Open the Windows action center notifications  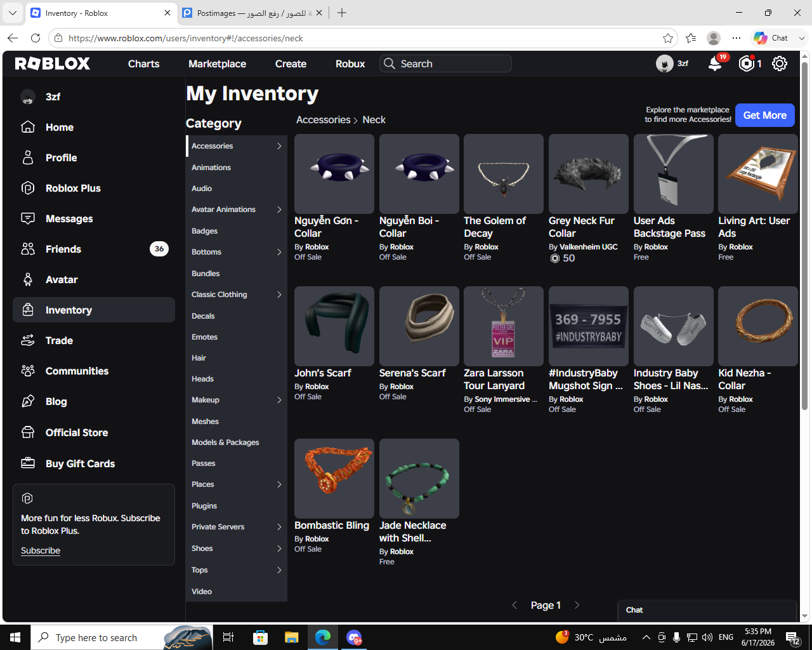pyautogui.click(x=792, y=637)
